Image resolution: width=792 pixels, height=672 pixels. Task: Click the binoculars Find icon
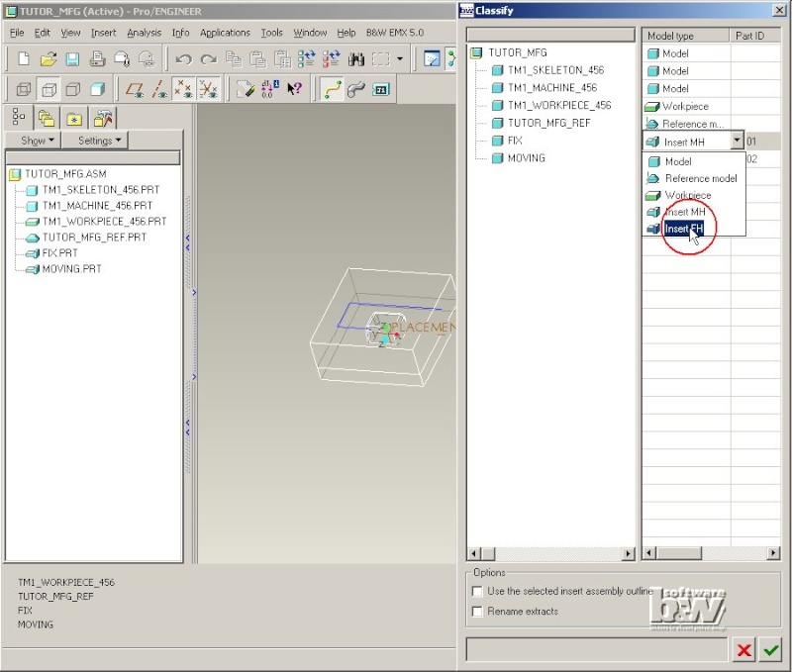[356, 59]
